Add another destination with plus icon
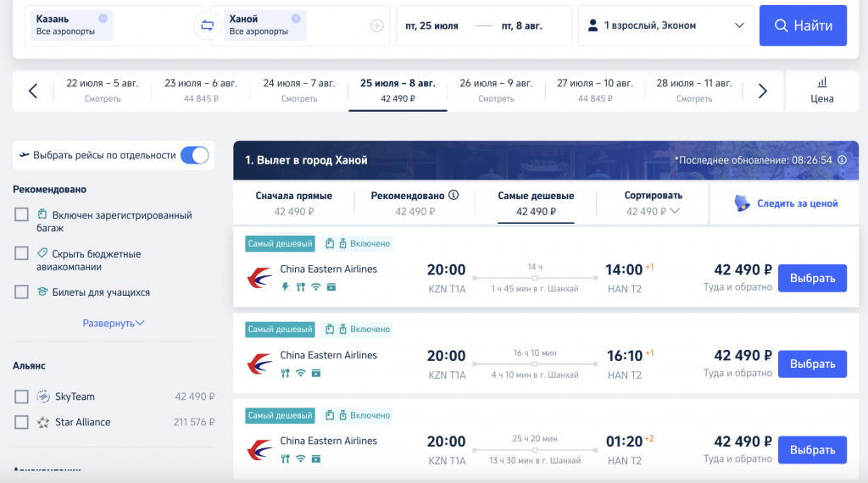Screen dimensions: 868x483 pos(377,25)
